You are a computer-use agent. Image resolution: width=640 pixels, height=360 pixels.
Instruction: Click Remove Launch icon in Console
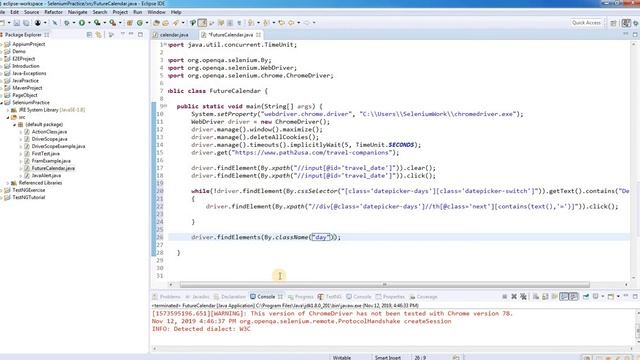pyautogui.click(x=514, y=296)
